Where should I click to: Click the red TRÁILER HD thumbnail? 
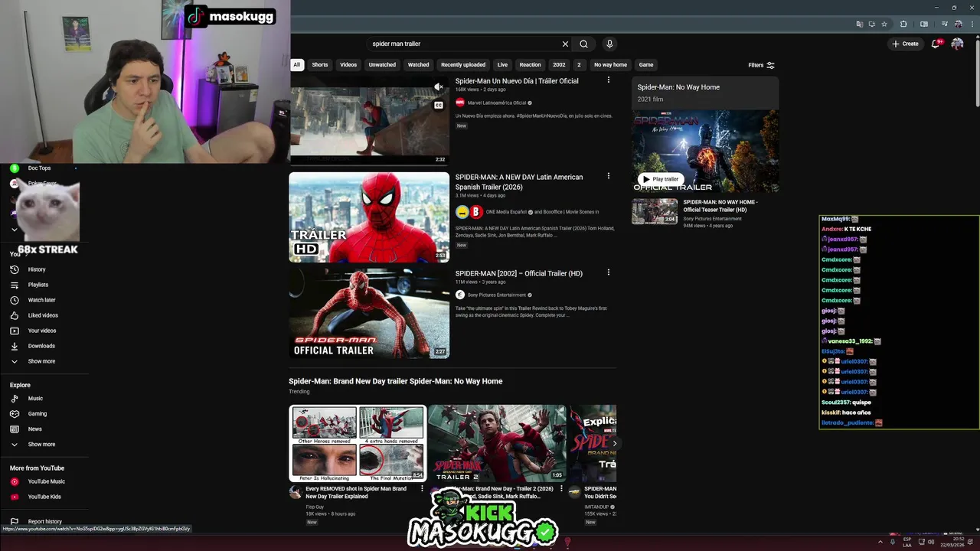tap(369, 217)
